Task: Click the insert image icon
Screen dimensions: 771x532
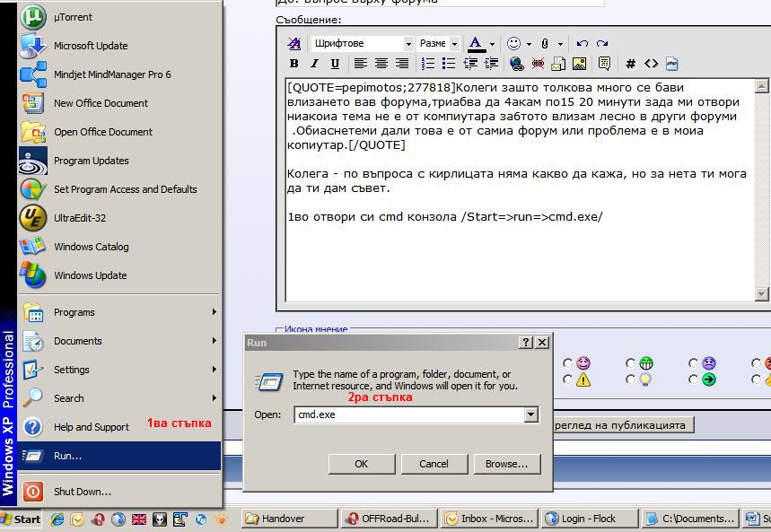Action: pos(579,64)
